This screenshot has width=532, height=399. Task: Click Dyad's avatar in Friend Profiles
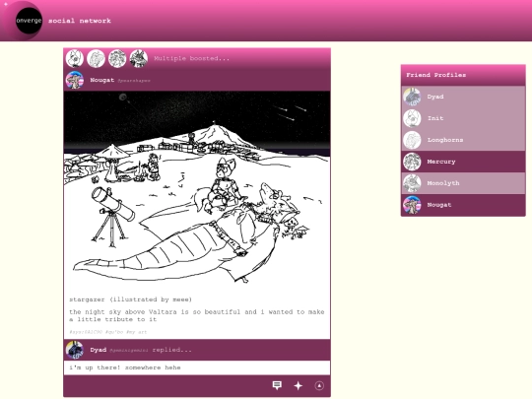[412, 97]
